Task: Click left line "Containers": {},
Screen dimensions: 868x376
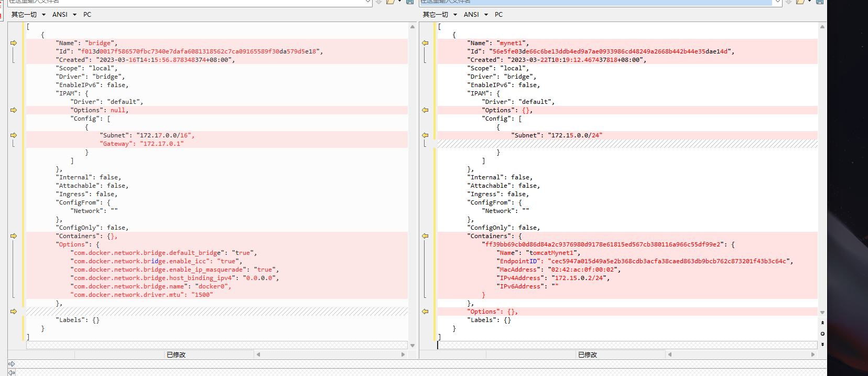Action: pyautogui.click(x=86, y=236)
